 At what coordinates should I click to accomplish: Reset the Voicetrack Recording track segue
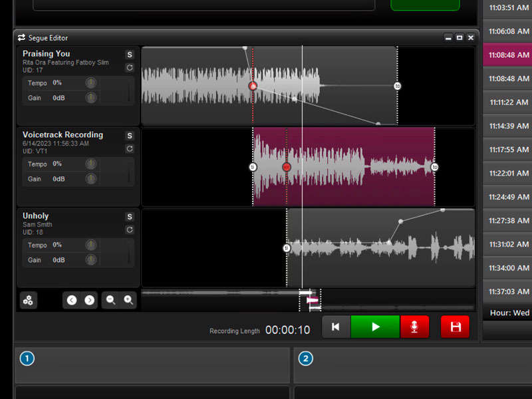[x=130, y=148]
